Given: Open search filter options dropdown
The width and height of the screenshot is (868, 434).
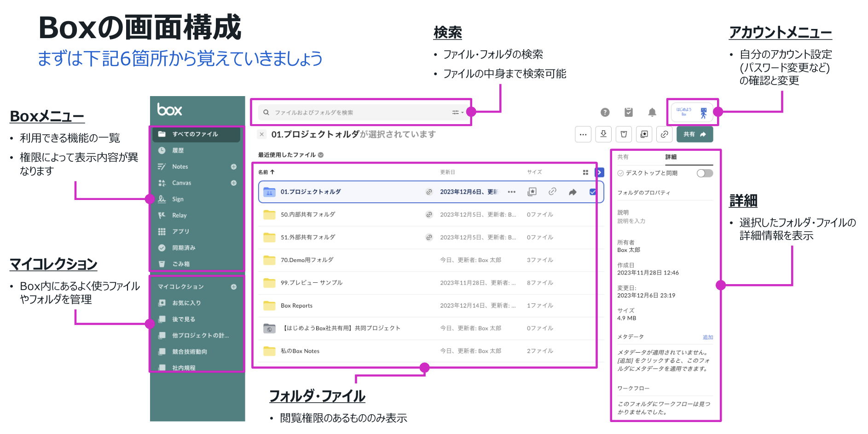Looking at the screenshot, I should [457, 113].
